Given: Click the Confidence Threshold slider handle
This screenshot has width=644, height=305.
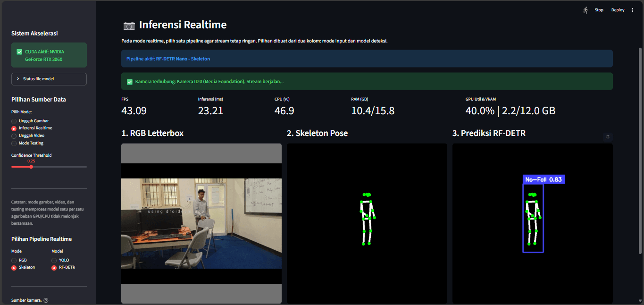Looking at the screenshot, I should pyautogui.click(x=31, y=167).
